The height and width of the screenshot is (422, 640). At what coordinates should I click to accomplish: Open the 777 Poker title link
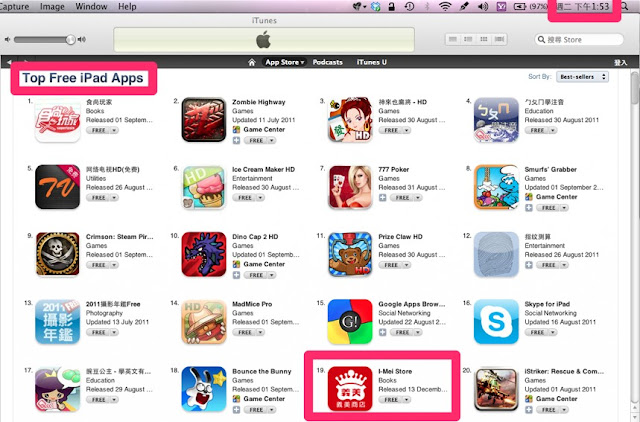pyautogui.click(x=393, y=169)
